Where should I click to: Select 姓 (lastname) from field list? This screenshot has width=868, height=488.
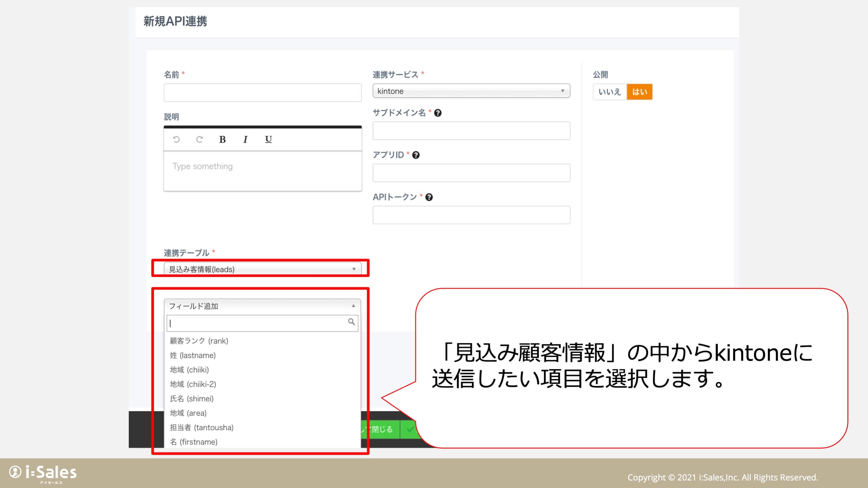click(193, 355)
